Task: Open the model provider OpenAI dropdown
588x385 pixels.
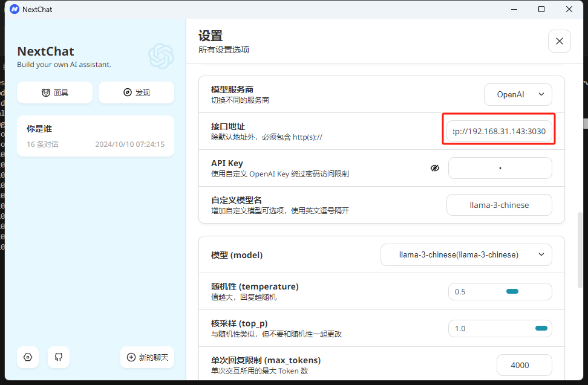Action: tap(518, 94)
